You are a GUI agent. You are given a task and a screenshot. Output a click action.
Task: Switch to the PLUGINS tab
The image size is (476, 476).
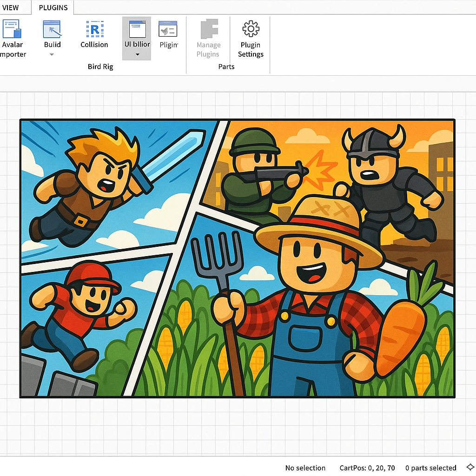click(x=53, y=7)
